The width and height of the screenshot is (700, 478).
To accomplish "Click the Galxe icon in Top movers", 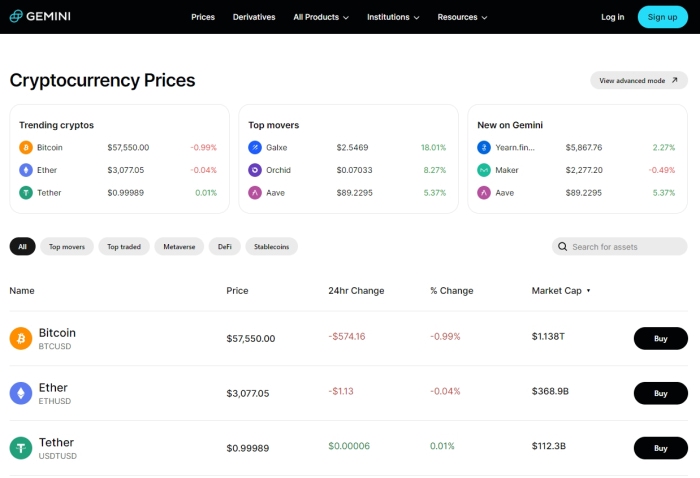I will point(256,147).
